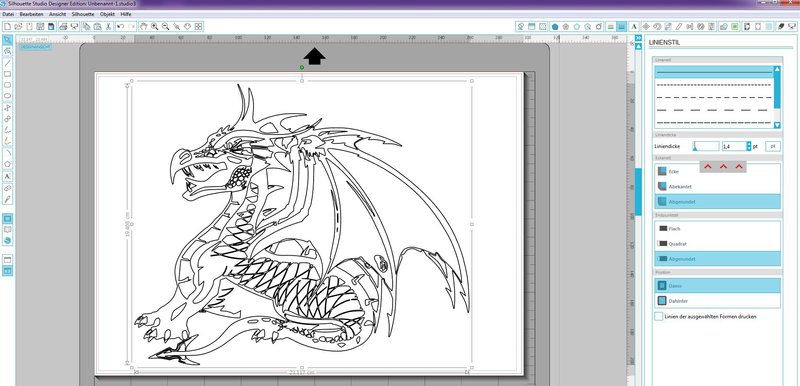Collapse the side panel with double arrow

pyautogui.click(x=638, y=39)
